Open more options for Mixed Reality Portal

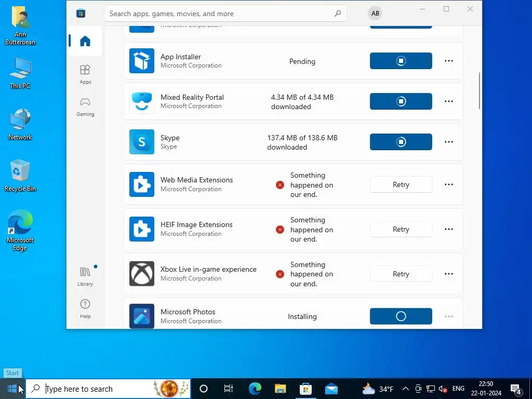coord(448,101)
